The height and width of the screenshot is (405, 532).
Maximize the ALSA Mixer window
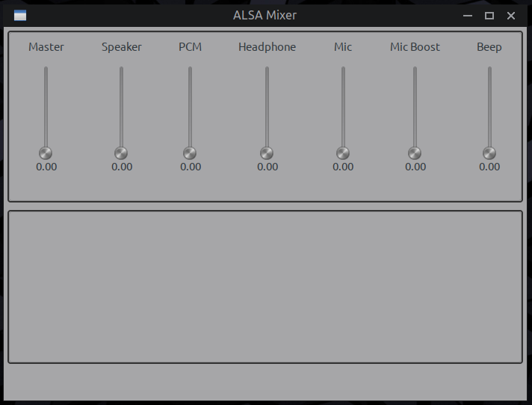(489, 16)
